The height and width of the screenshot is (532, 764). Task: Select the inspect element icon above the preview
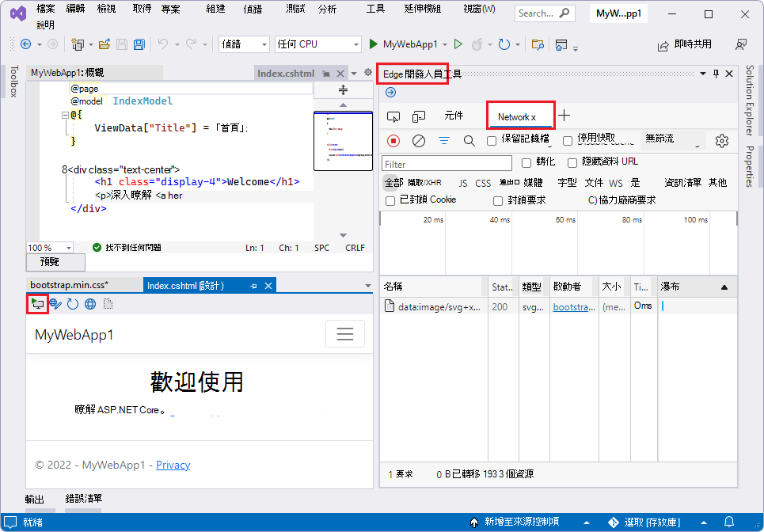click(x=37, y=304)
